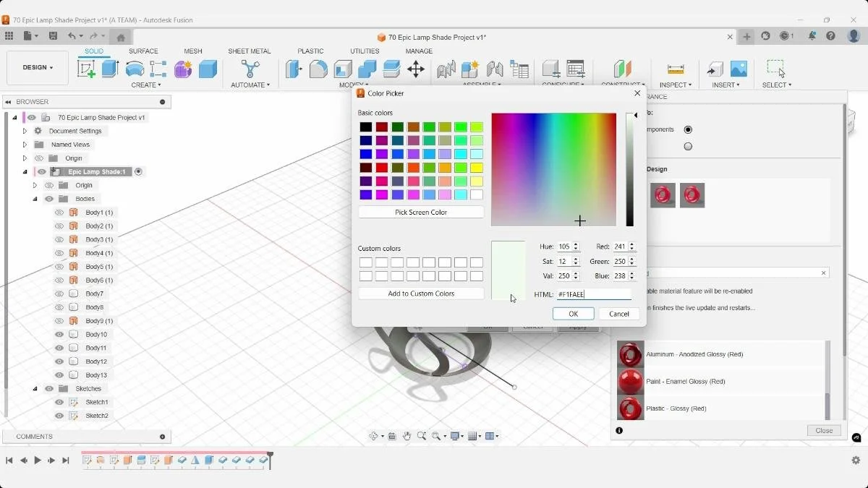Select the black basic color swatch
This screenshot has height=488, width=868.
(x=366, y=127)
